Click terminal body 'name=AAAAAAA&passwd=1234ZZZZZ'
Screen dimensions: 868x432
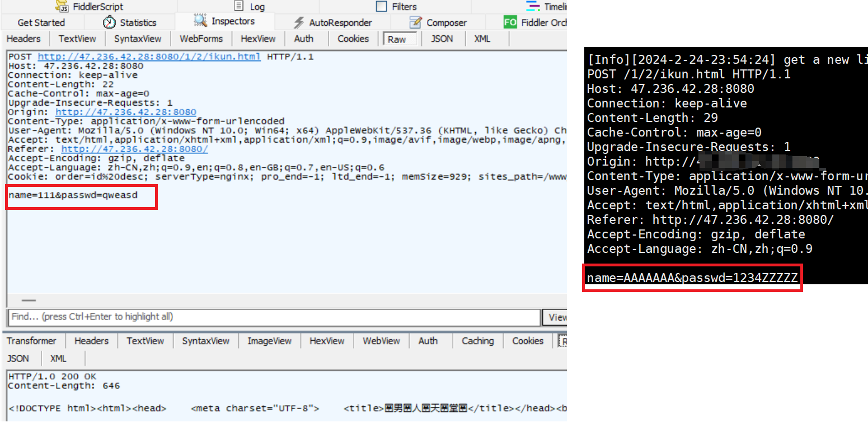692,278
